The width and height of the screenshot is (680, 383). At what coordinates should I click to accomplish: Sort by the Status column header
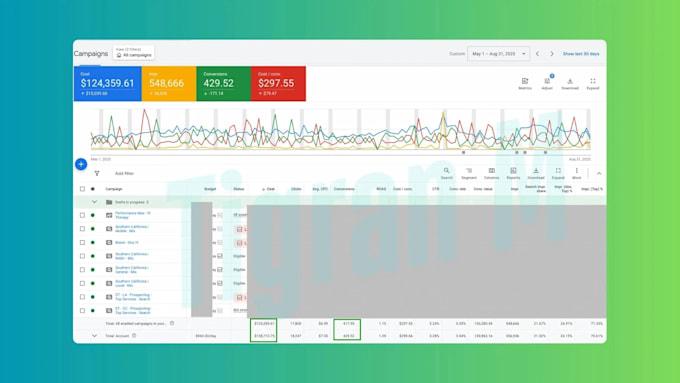(239, 189)
